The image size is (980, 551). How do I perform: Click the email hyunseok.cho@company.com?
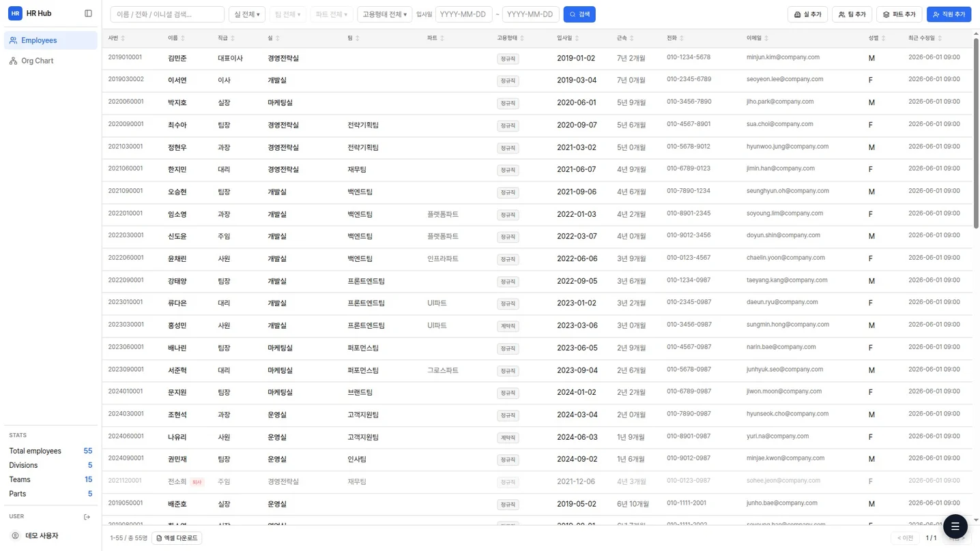788,414
